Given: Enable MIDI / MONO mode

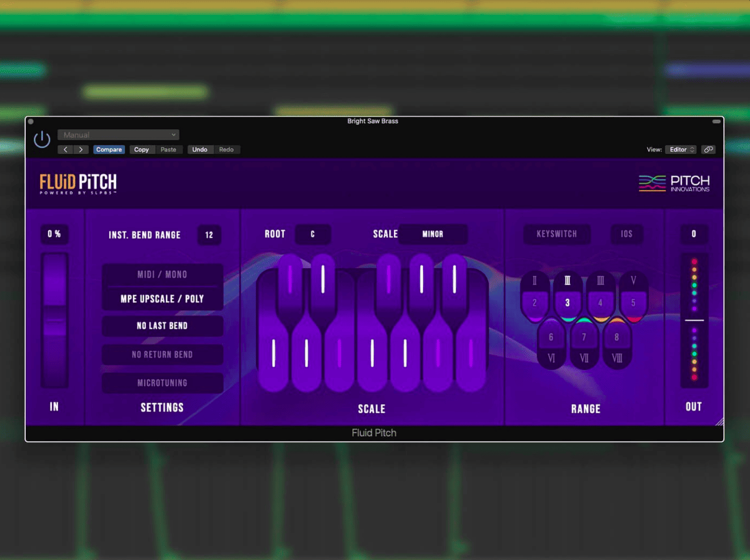Looking at the screenshot, I should click(x=162, y=274).
